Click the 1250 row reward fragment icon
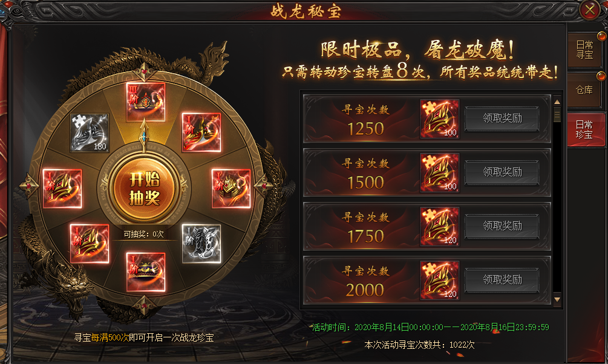Viewport: 608px width, 364px height. (440, 119)
